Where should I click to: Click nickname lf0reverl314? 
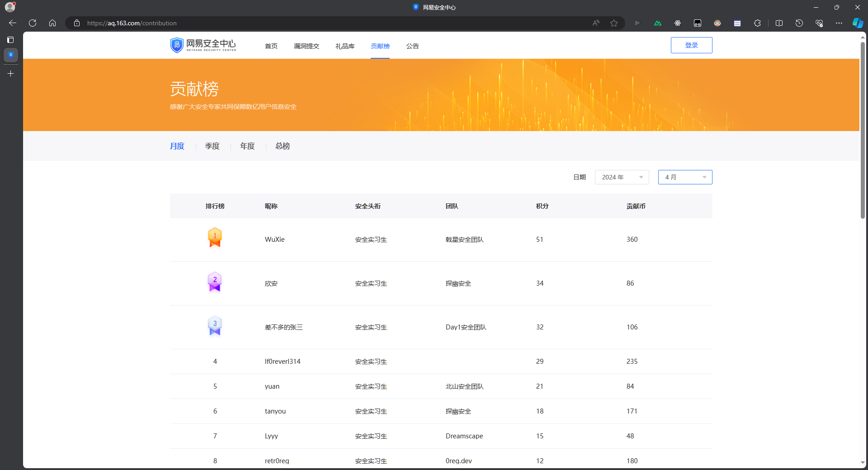click(283, 362)
